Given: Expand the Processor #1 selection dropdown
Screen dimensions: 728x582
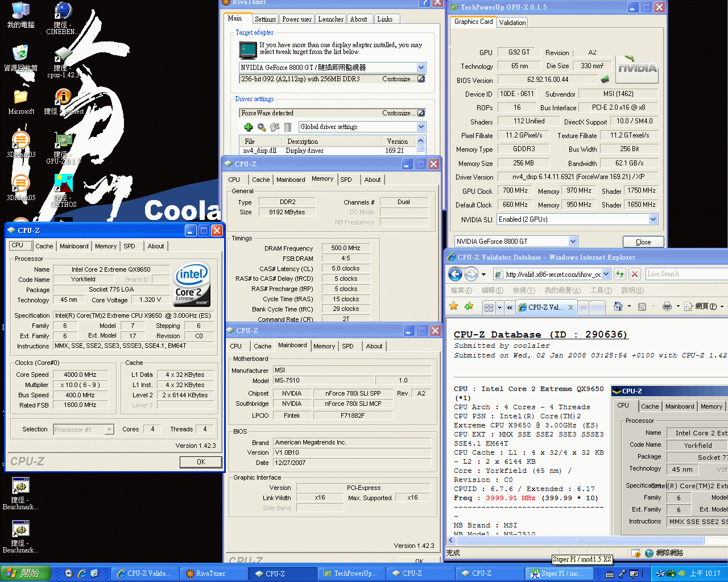Looking at the screenshot, I should tap(109, 430).
